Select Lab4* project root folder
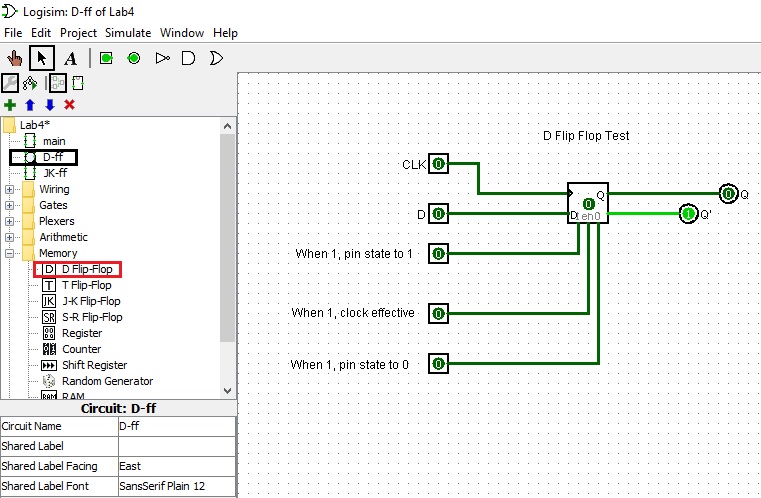 click(34, 125)
